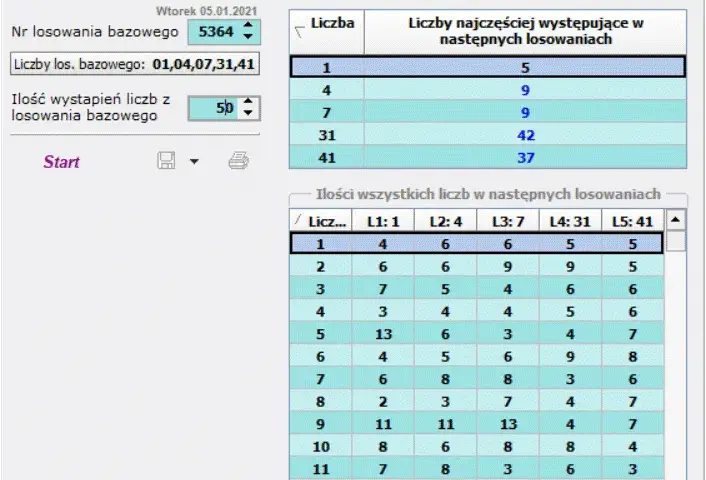This screenshot has height=480, width=706.
Task: Click the occurrences count field showing 50
Action: pyautogui.click(x=214, y=108)
